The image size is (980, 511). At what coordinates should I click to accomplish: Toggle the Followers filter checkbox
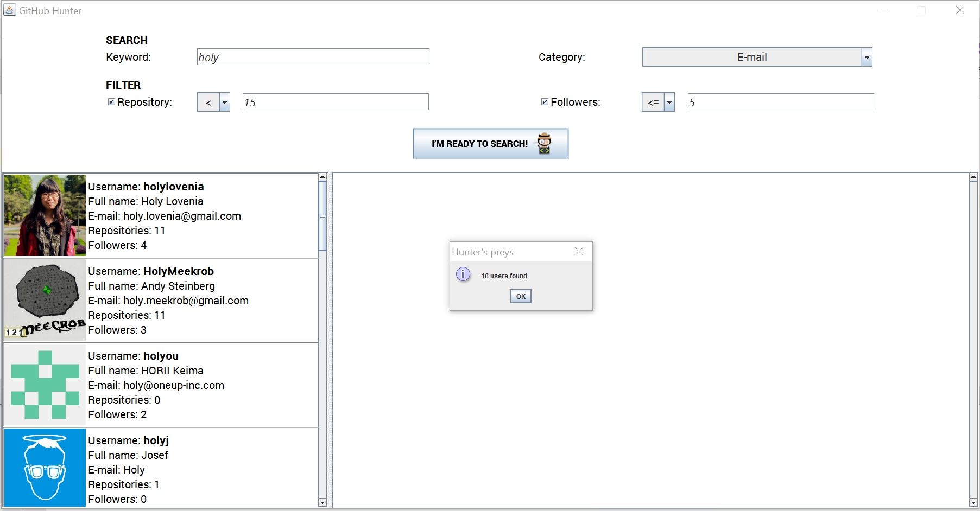[x=545, y=102]
